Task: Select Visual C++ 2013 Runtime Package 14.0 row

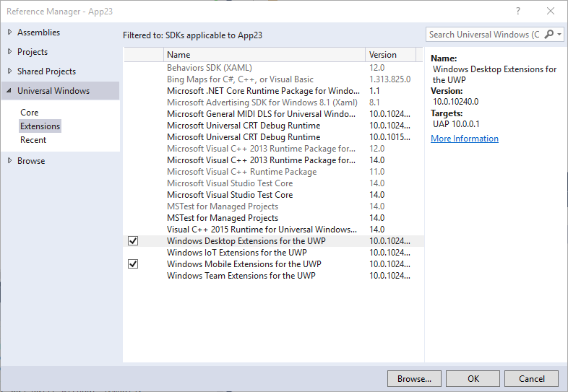Action: pos(273,160)
